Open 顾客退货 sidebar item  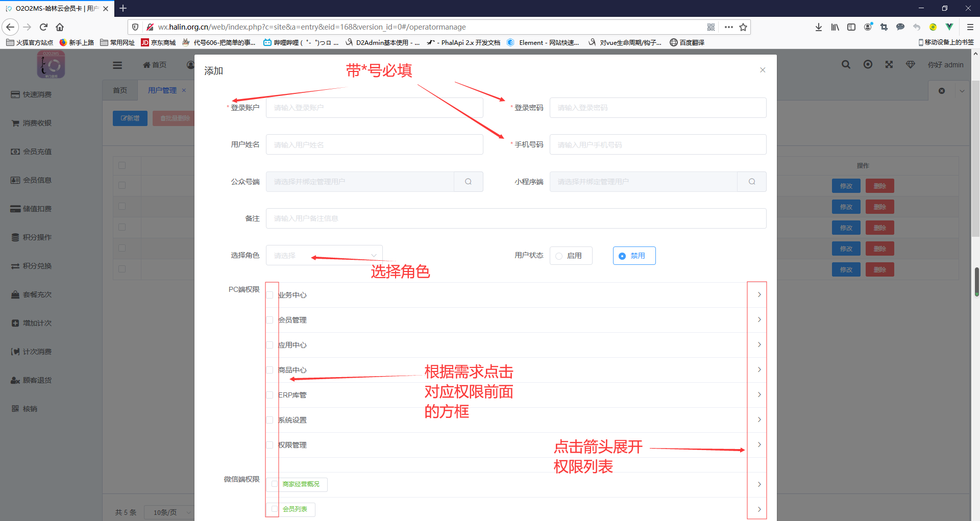(32, 380)
